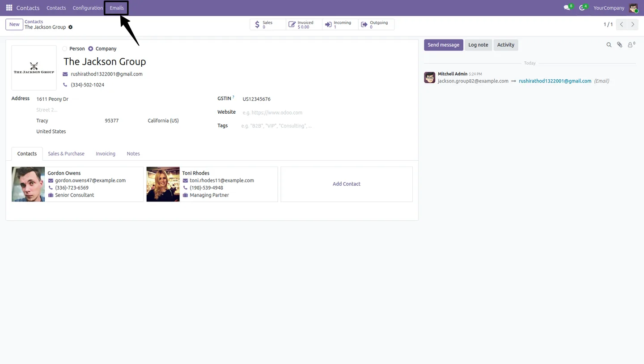The height and width of the screenshot is (364, 644).
Task: Switch to the Sales & Purchase tab
Action: (66, 154)
